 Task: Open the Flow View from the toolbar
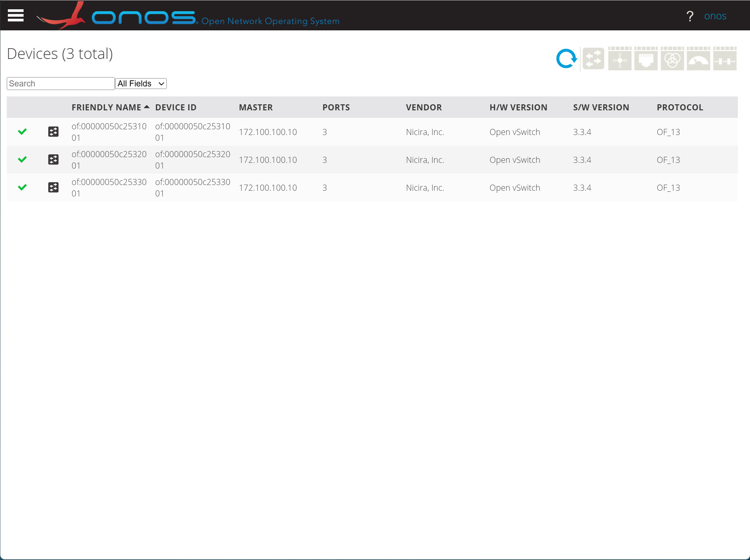[x=593, y=59]
